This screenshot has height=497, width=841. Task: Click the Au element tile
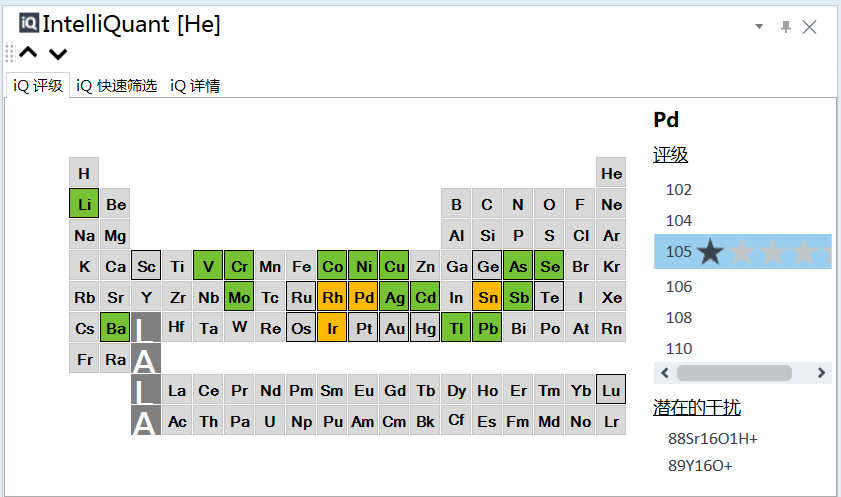394,328
